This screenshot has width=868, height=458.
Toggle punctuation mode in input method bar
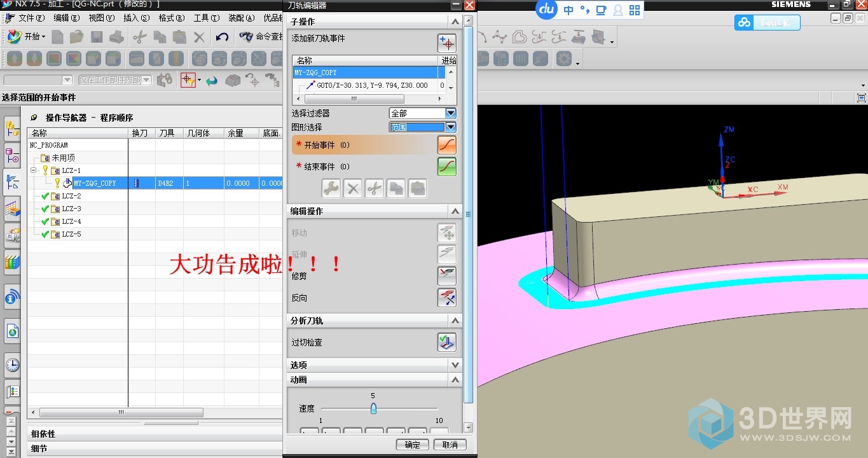584,10
